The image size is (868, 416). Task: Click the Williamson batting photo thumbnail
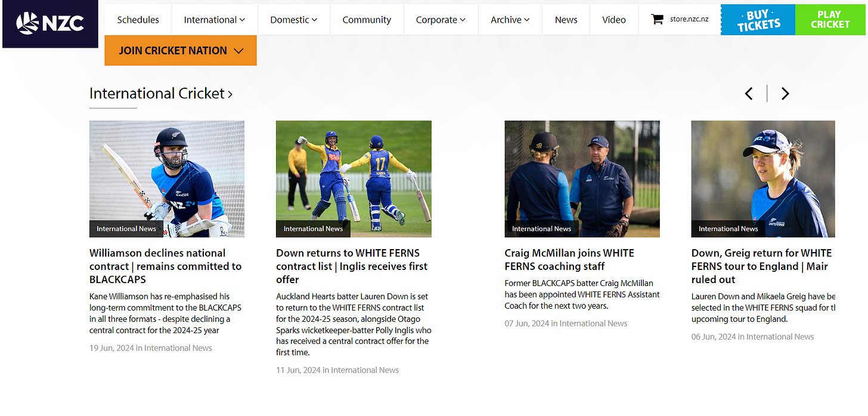[167, 179]
